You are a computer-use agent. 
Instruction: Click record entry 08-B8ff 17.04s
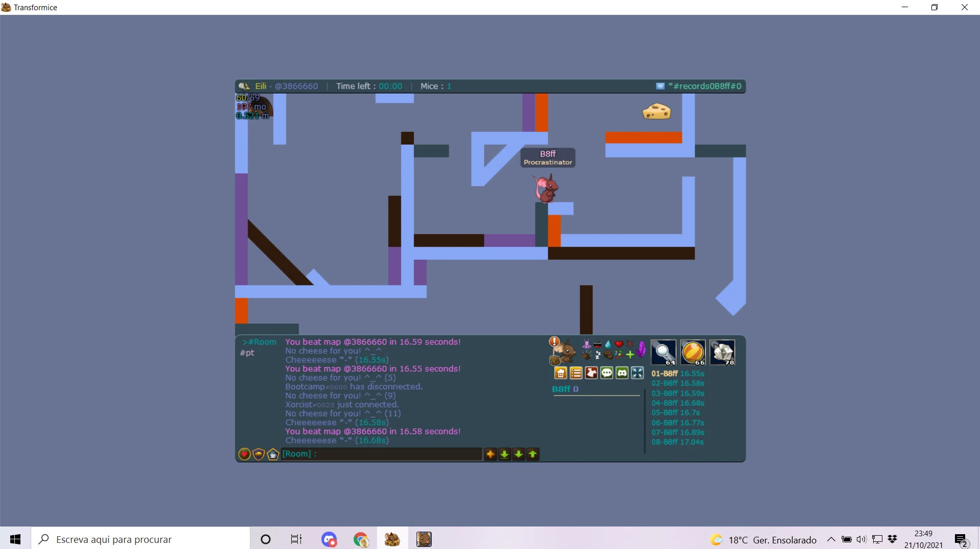[678, 442]
